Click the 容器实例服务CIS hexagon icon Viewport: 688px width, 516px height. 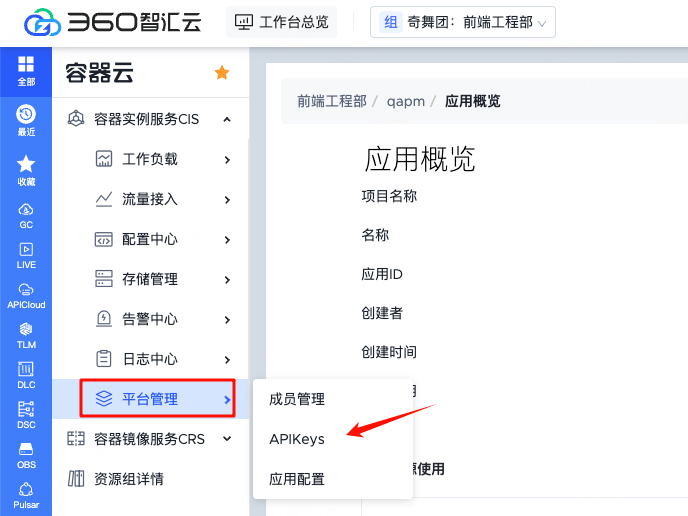[76, 118]
